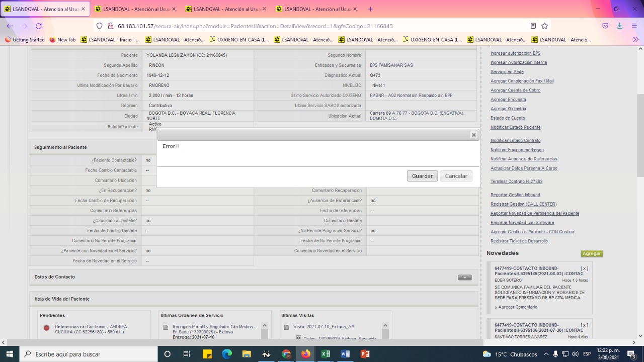Open the New Tab bookmark
This screenshot has height=362, width=644.
click(x=62, y=40)
